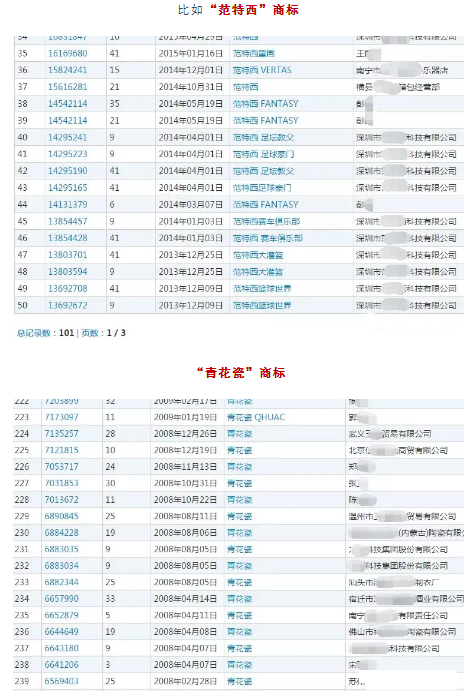Select date 2014年03月07日
Image resolution: width=476 pixels, height=691 pixels.
(190, 204)
